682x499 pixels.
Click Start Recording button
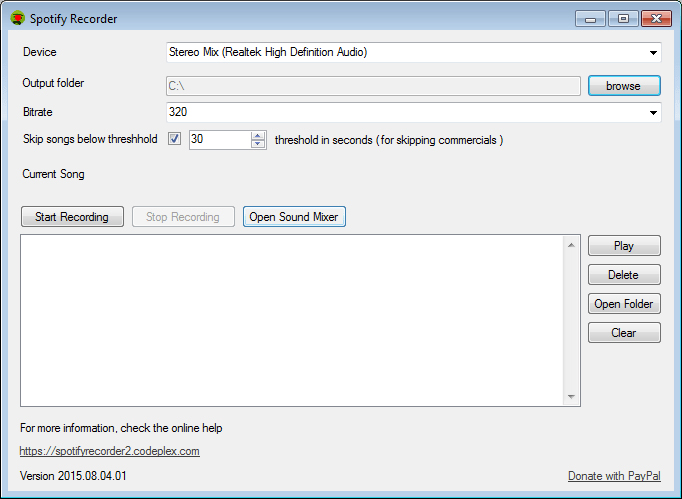coord(72,217)
